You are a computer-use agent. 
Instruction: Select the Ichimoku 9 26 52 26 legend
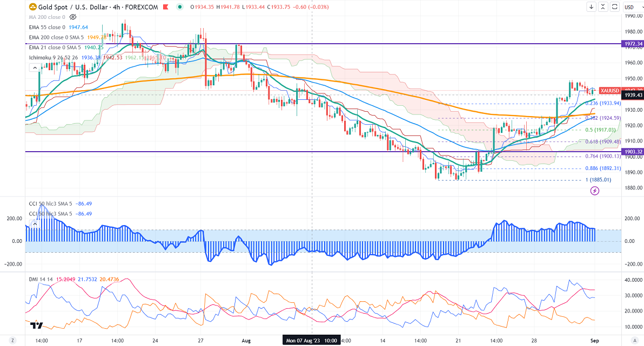tap(53, 57)
